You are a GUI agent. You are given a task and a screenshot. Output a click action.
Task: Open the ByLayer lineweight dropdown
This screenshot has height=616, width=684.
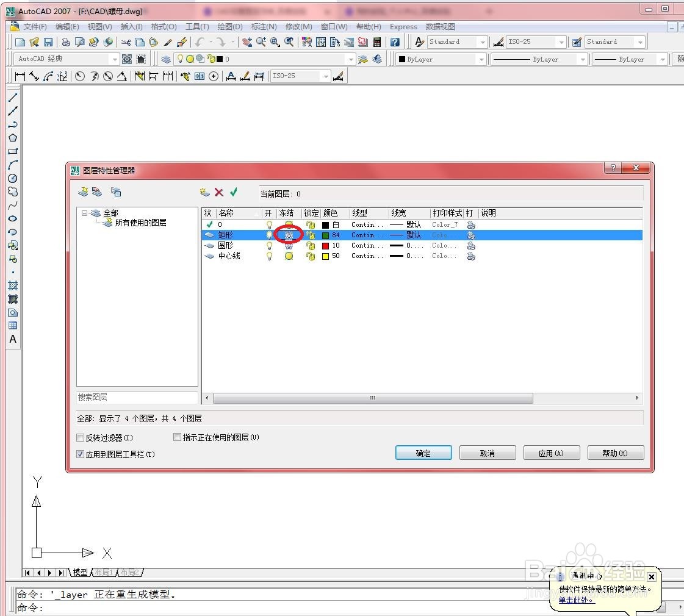click(663, 59)
